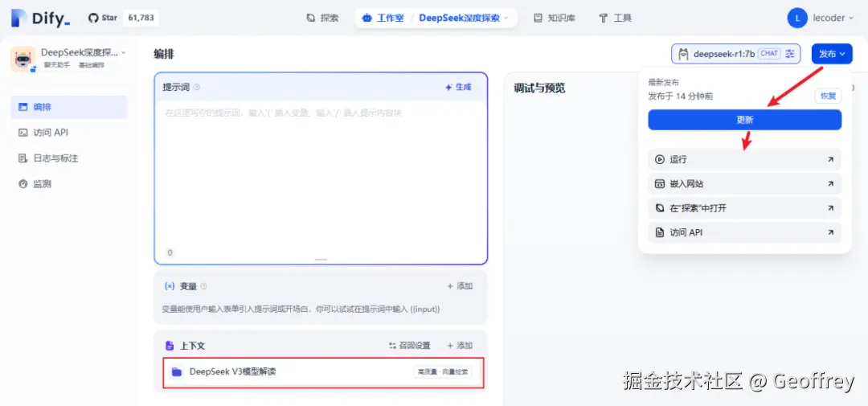Click the blue 更新 update button
868x406 pixels.
[744, 120]
